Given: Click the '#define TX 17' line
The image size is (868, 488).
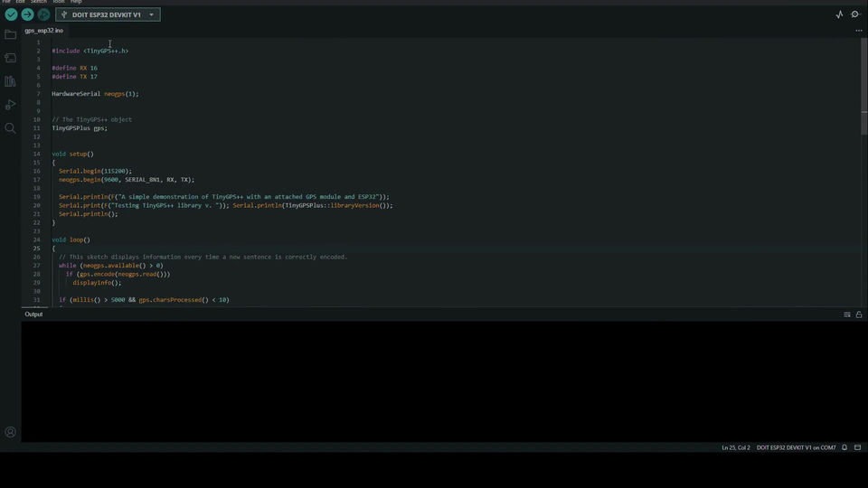Looking at the screenshot, I should (75, 77).
